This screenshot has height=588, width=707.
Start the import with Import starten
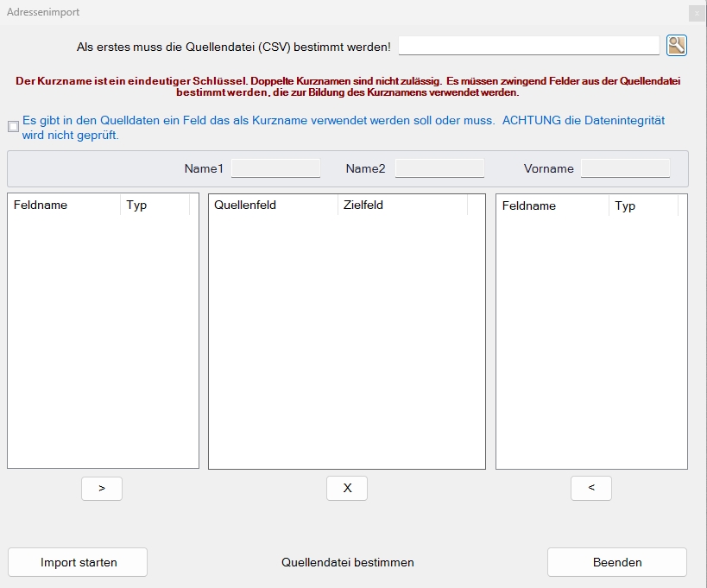tap(78, 562)
